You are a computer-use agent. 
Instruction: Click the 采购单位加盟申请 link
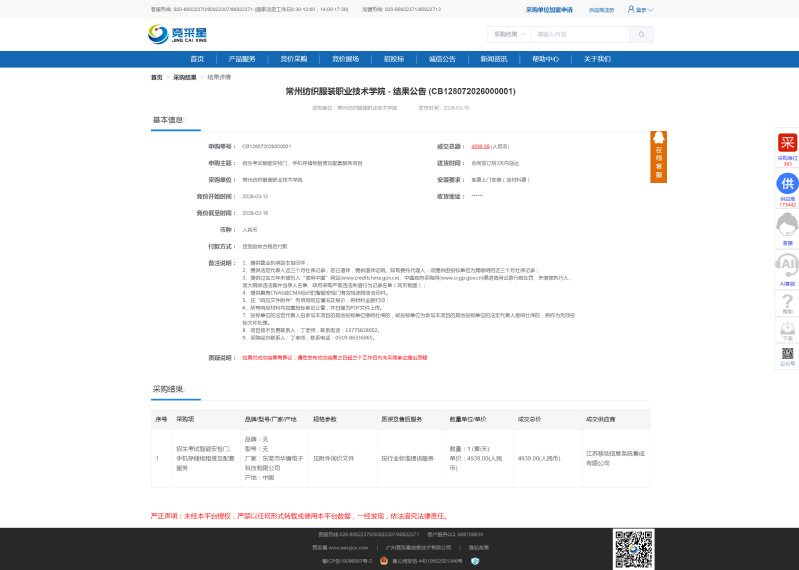(x=549, y=9)
